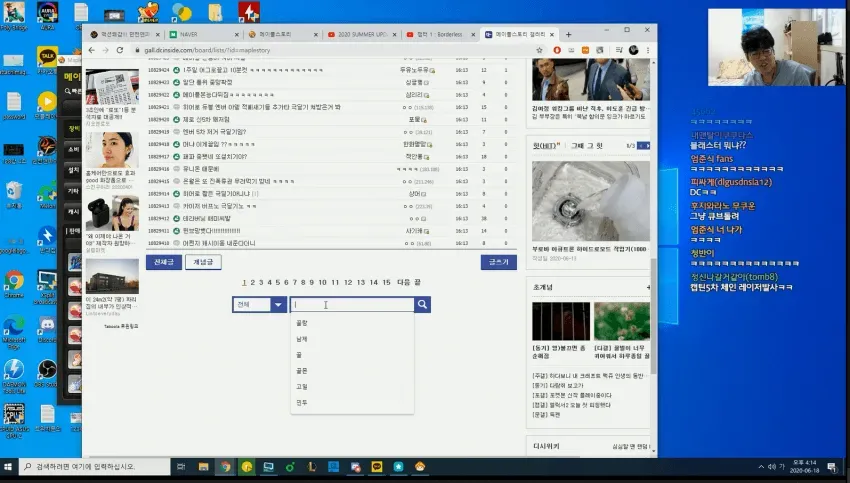Screen dimensions: 850x483
Task: Click the orange MapleStory mushroom taskbar icon
Action: click(x=420, y=467)
